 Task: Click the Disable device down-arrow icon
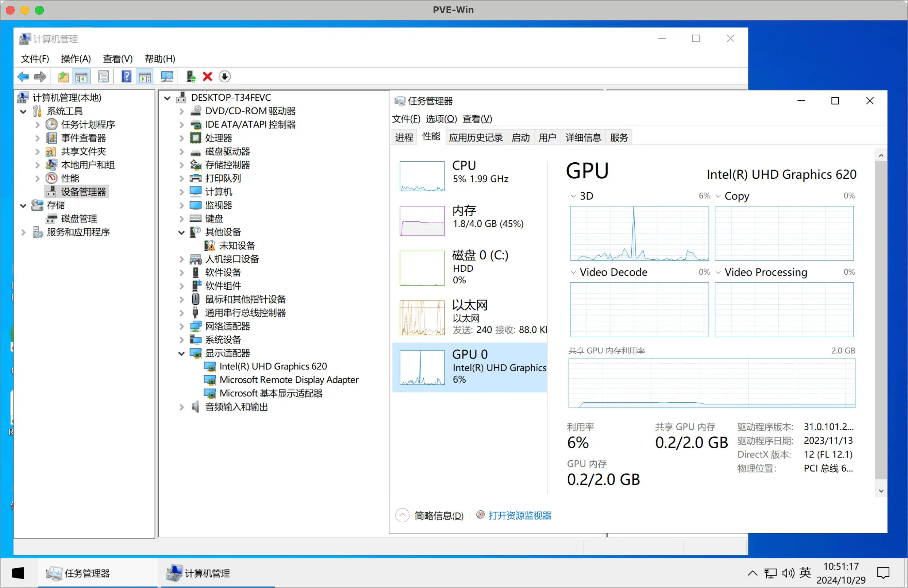(225, 77)
